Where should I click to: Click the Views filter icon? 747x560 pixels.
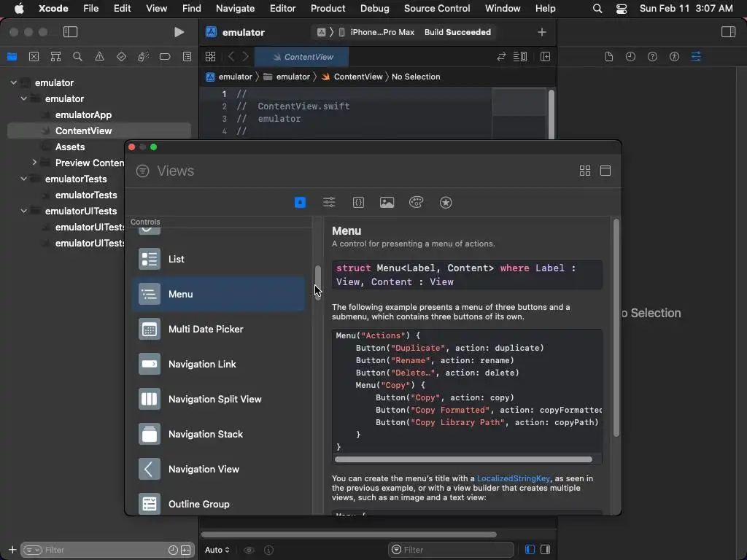[x=142, y=171]
